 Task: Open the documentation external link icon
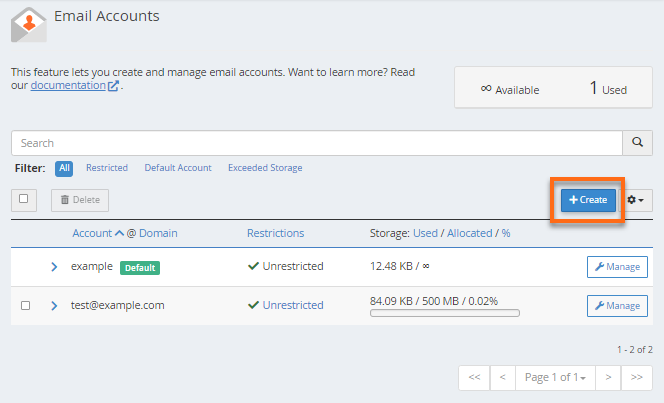[114, 86]
